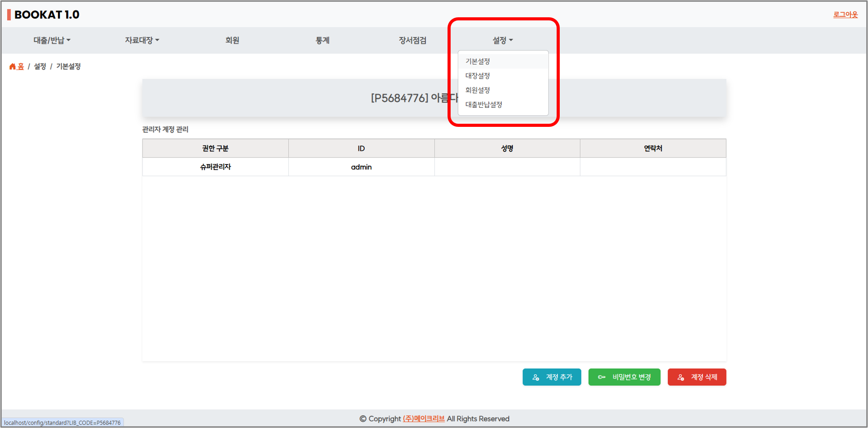868x428 pixels.
Task: Select 대장설정 from the settings menu
Action: tap(478, 76)
